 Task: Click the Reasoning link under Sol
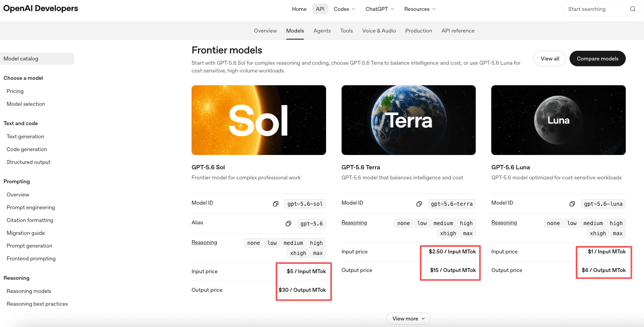pyautogui.click(x=204, y=242)
